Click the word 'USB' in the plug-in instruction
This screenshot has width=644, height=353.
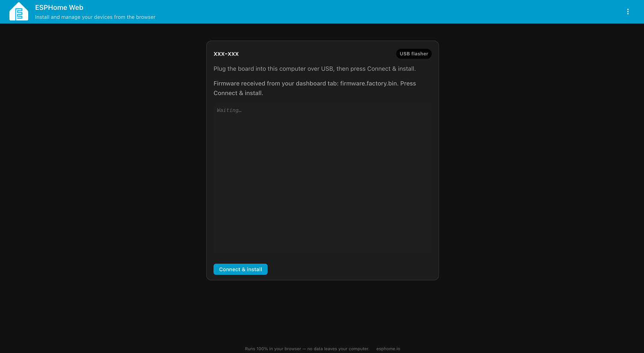click(x=327, y=68)
